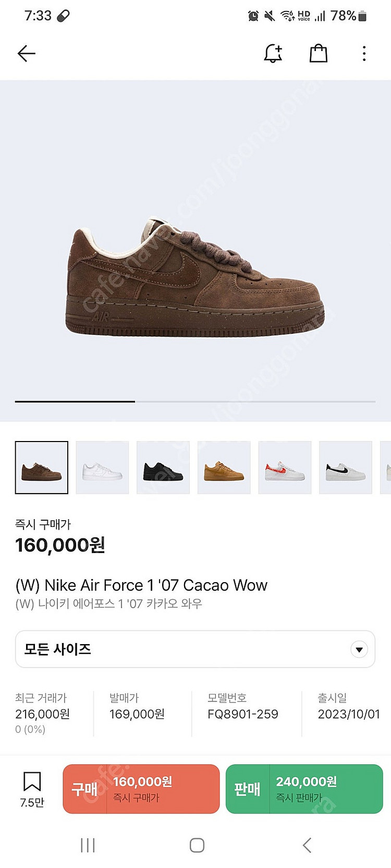Tap the bell price alert icon
The height and width of the screenshot is (868, 391).
(x=273, y=53)
